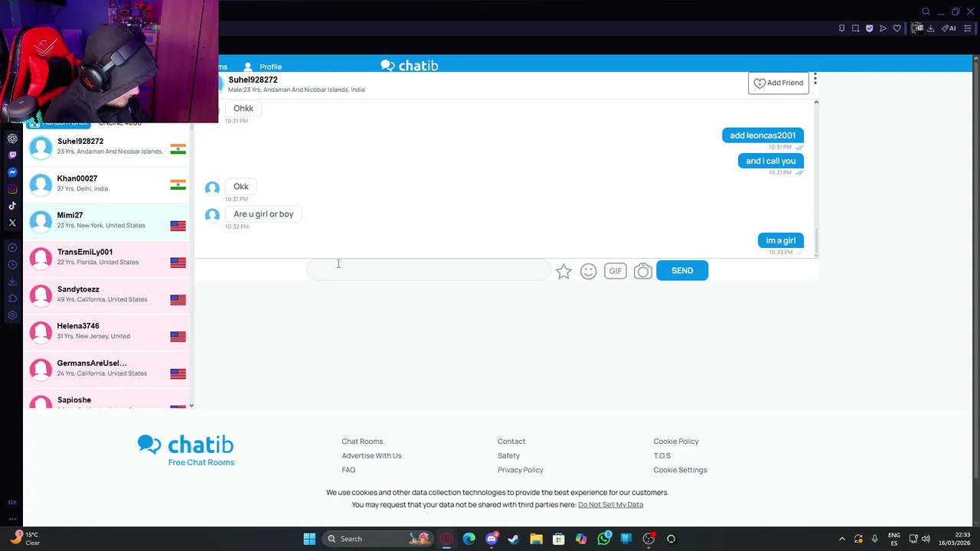The width and height of the screenshot is (980, 551).
Task: Click the pin icon in the browser toolbar
Action: coord(841,28)
